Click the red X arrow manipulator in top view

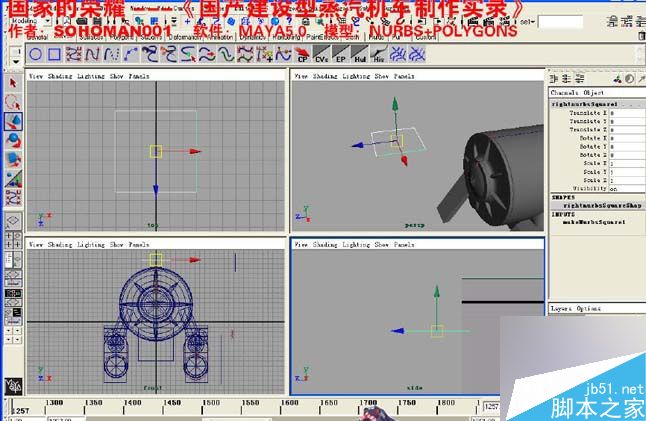tap(195, 151)
